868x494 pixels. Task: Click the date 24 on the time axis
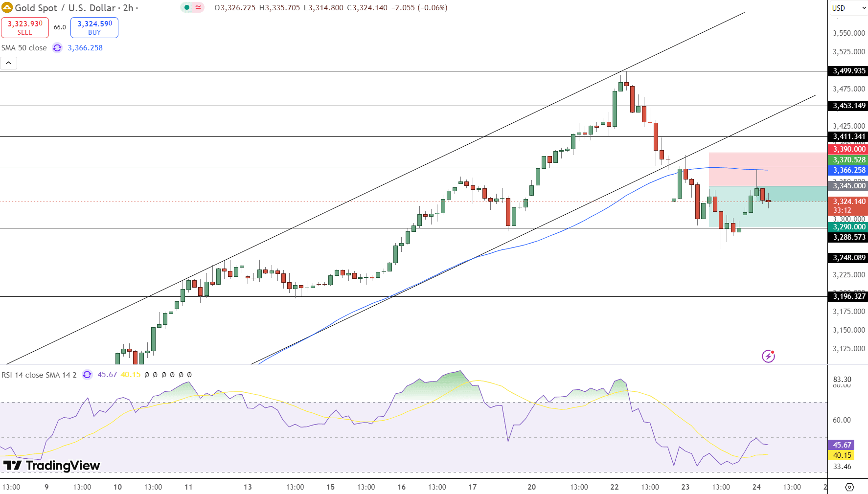click(x=756, y=487)
